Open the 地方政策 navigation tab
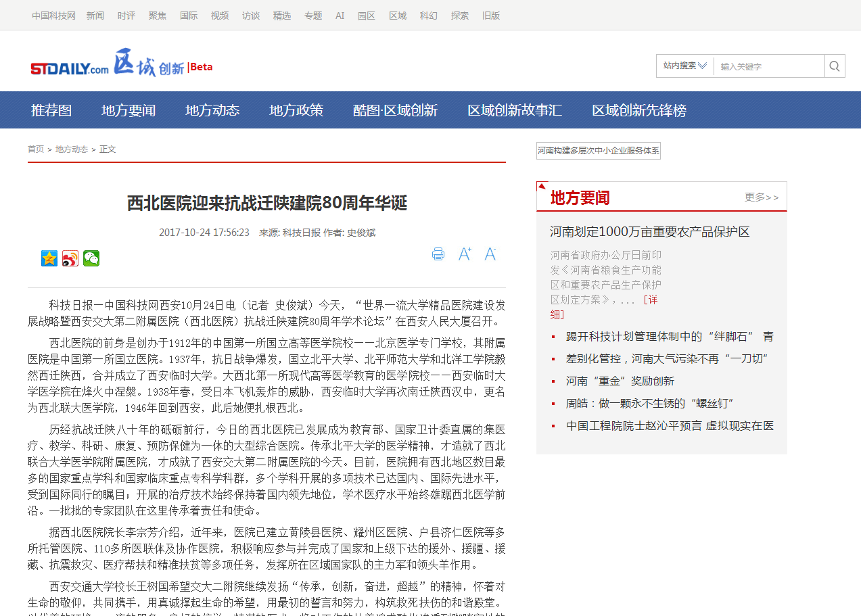The height and width of the screenshot is (616, 861). (296, 110)
